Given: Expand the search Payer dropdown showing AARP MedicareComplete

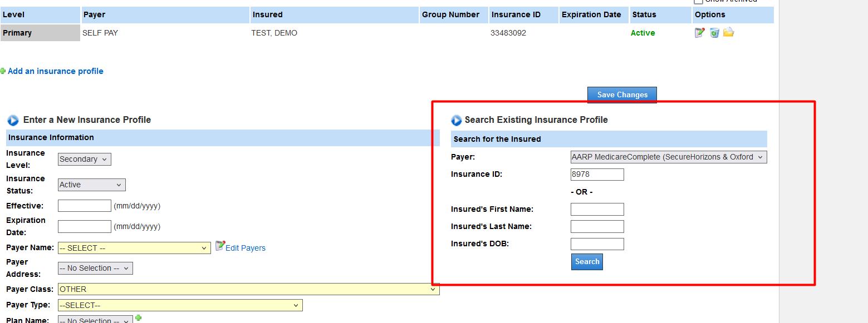Looking at the screenshot, I should pos(669,157).
